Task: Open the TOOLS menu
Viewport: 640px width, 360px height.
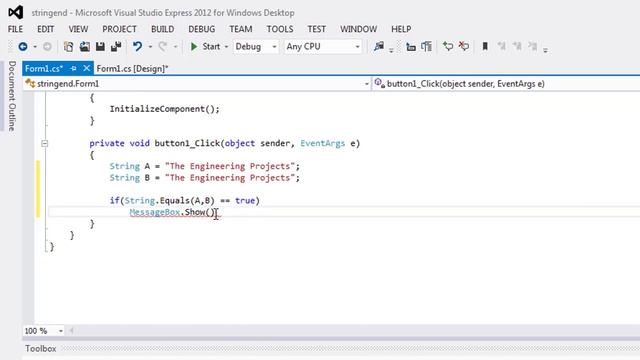Action: tap(280, 29)
